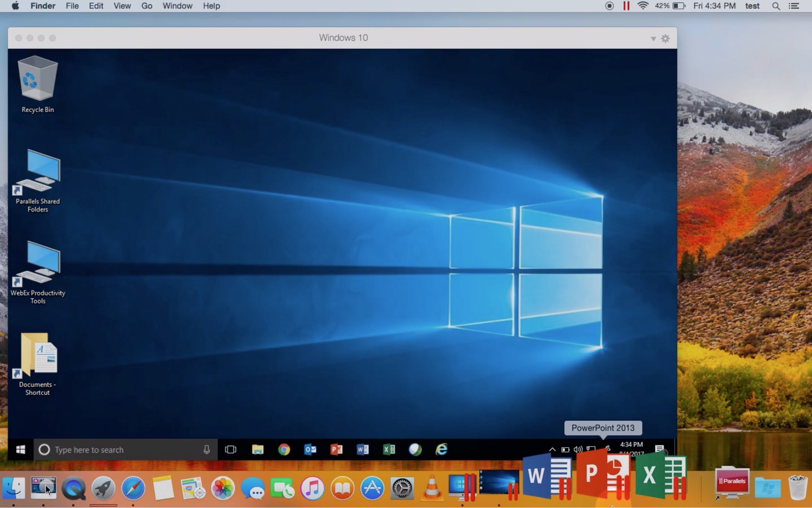Open Parallels shortcut monitor icon in Dock

[731, 484]
